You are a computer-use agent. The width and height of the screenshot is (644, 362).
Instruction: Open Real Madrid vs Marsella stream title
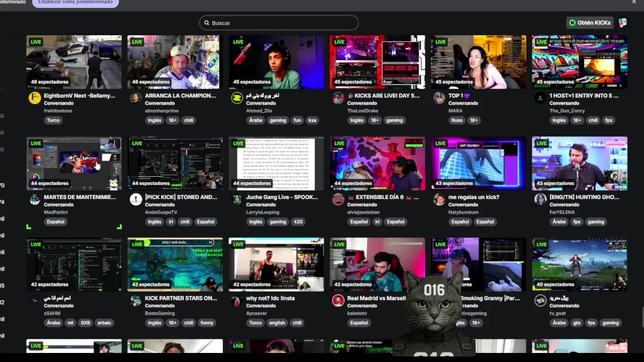click(x=376, y=298)
